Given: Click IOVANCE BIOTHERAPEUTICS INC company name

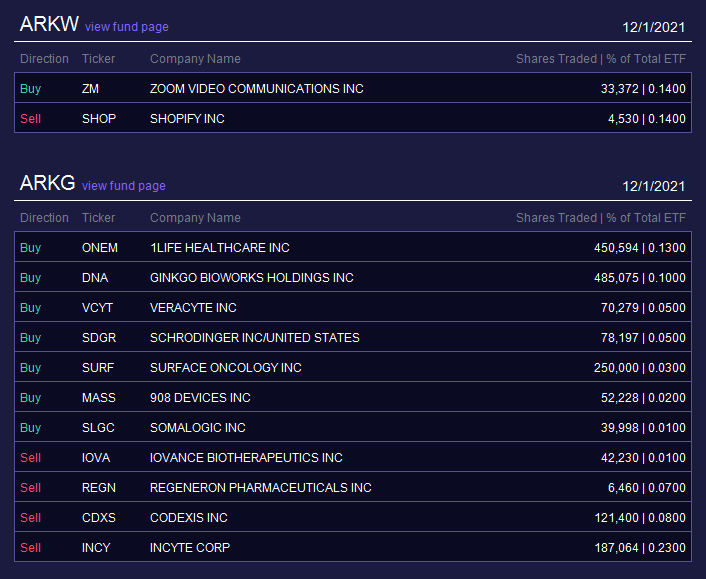Looking at the screenshot, I should pos(246,458).
